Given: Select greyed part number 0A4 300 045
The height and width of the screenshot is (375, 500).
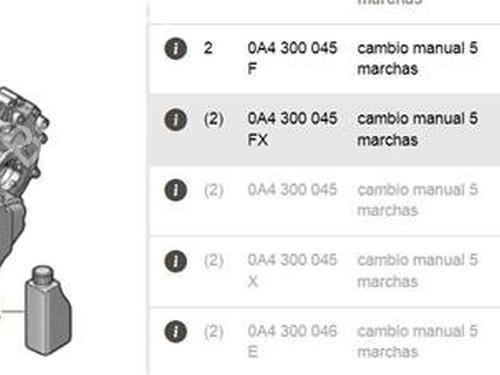Looking at the screenshot, I should point(292,190).
